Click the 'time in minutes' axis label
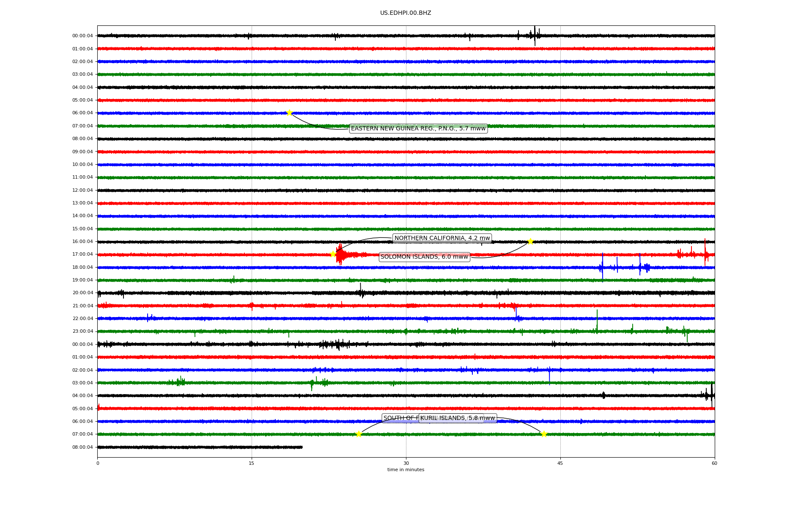The height and width of the screenshot is (508, 812). click(x=406, y=469)
